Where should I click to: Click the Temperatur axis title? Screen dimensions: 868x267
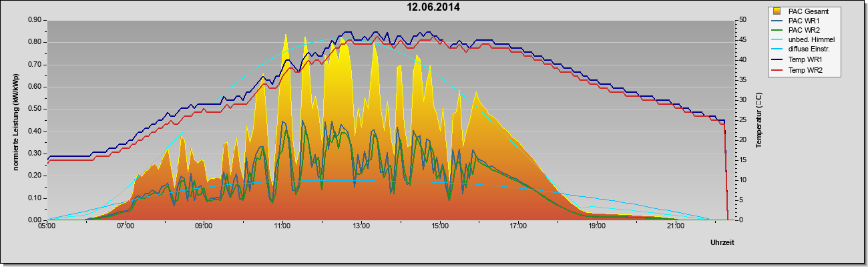pyautogui.click(x=758, y=119)
